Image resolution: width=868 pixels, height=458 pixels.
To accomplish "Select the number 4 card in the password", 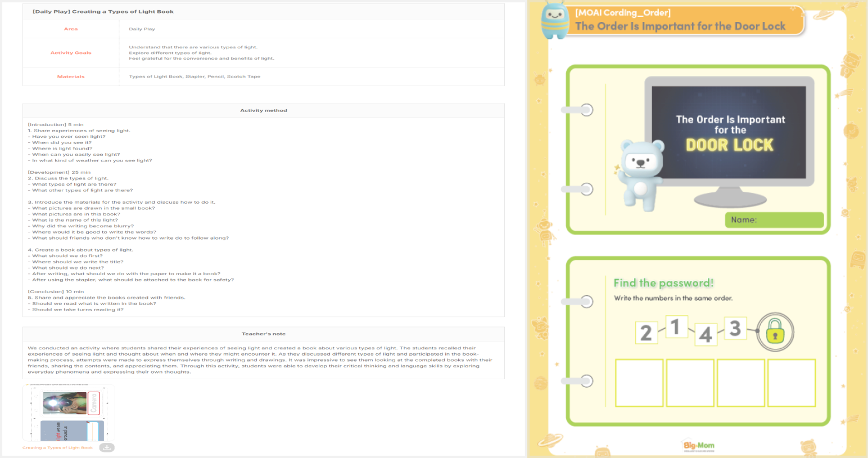I will click(706, 334).
